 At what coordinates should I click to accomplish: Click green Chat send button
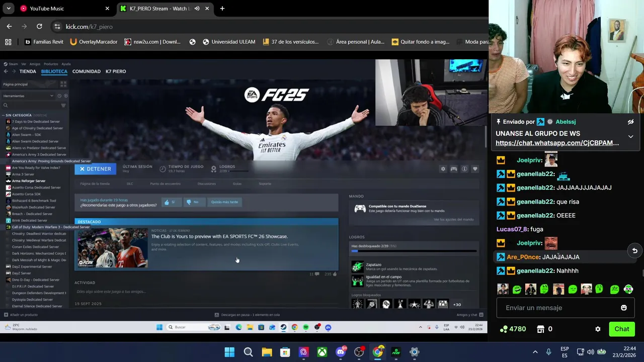tap(622, 329)
